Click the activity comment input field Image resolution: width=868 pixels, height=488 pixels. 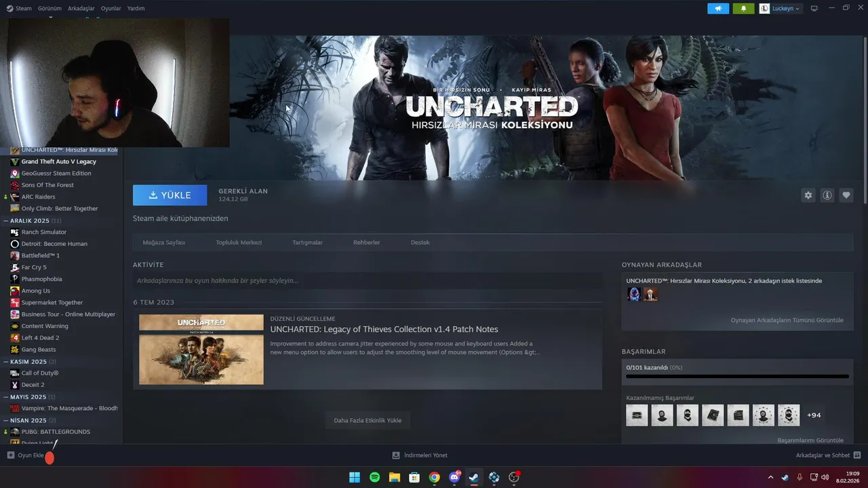368,281
